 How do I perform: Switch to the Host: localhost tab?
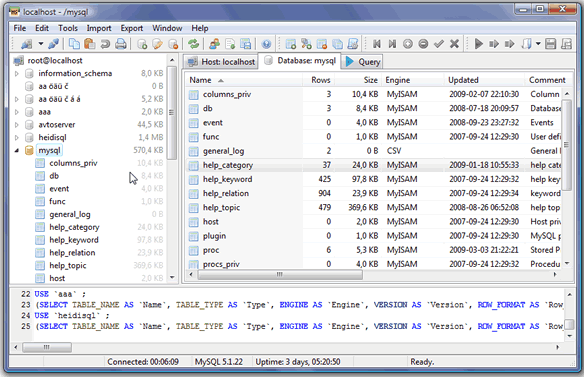click(221, 62)
